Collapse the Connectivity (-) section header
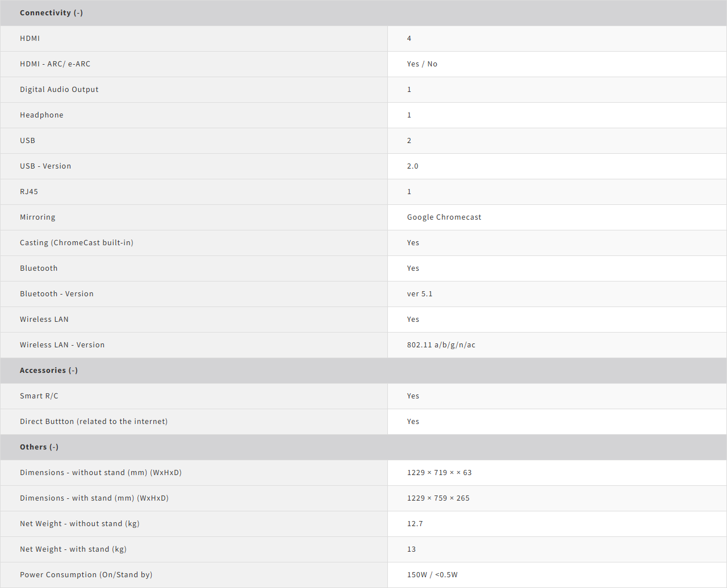The height and width of the screenshot is (588, 727). [x=51, y=12]
